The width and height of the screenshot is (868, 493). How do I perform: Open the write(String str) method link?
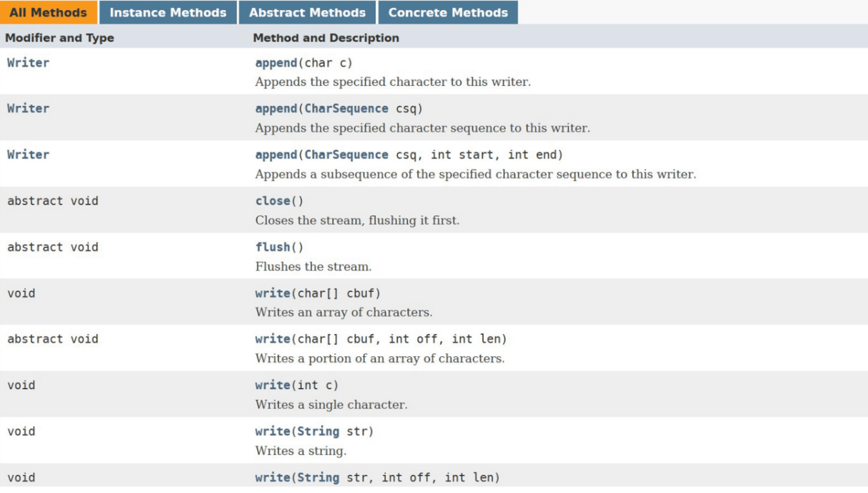pyautogui.click(x=273, y=431)
